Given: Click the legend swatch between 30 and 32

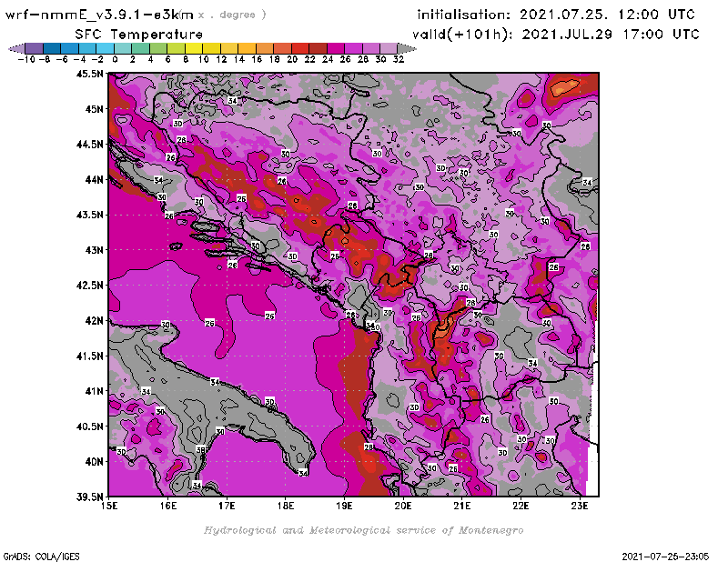Looking at the screenshot, I should coord(389,49).
